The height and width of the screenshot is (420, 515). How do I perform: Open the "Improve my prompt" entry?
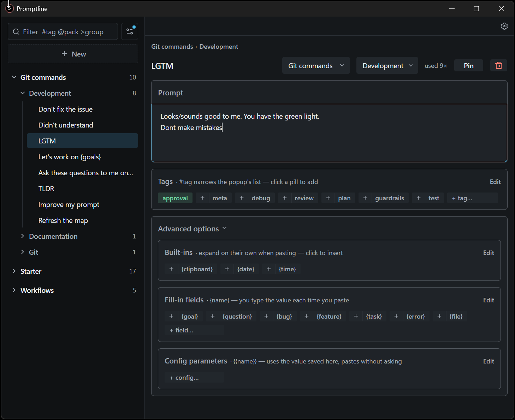[x=82, y=205]
